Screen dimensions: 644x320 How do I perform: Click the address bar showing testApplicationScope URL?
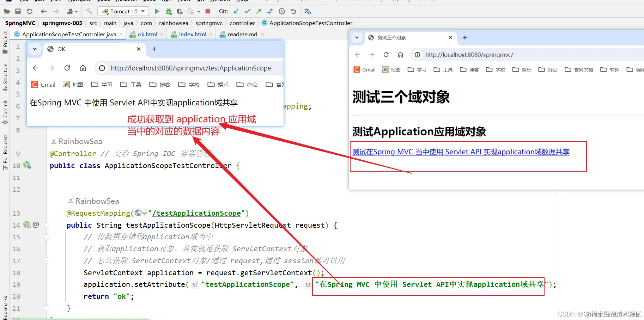pos(190,68)
